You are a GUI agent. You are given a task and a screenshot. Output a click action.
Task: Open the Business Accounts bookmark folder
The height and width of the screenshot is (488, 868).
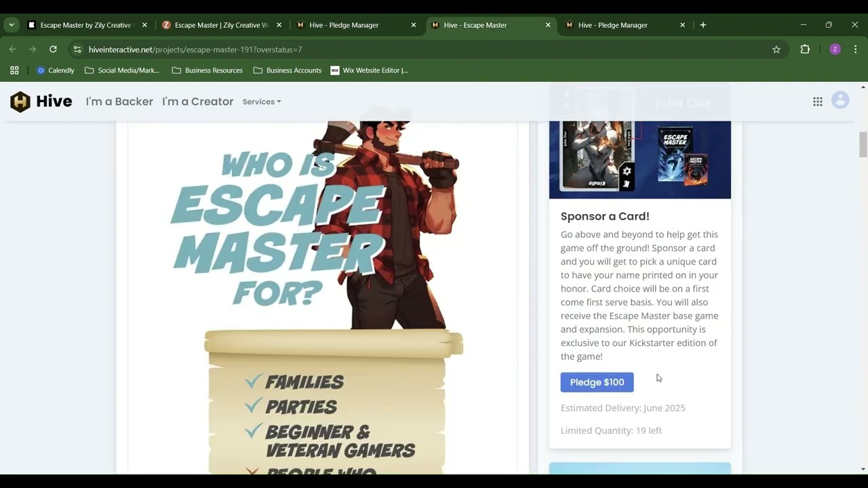pos(288,70)
